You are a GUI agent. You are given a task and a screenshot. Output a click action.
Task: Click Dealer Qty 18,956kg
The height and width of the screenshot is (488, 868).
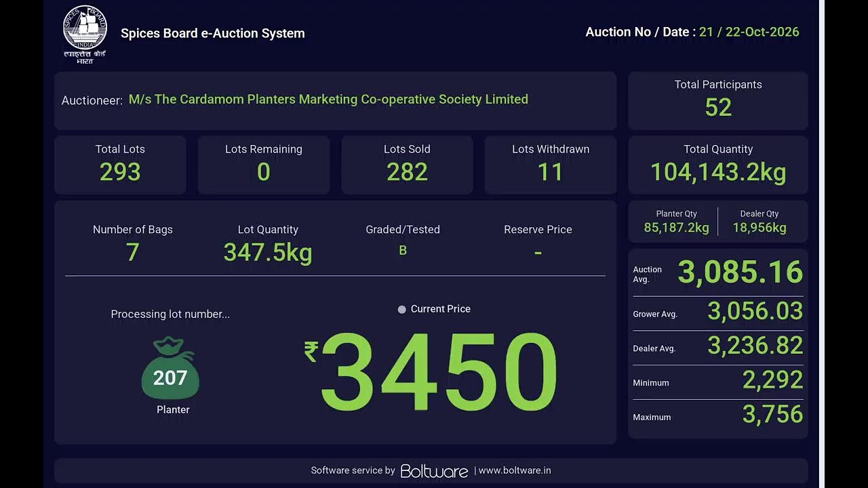[759, 228]
